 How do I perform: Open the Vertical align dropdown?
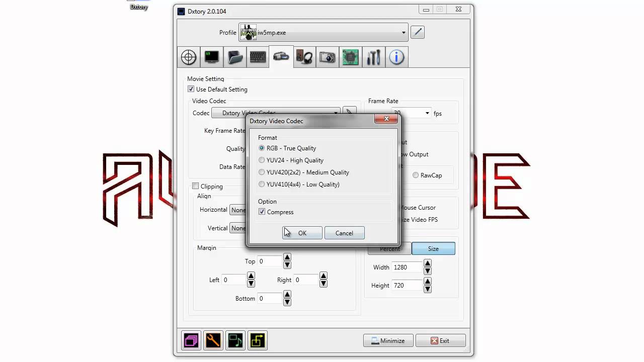coord(238,228)
